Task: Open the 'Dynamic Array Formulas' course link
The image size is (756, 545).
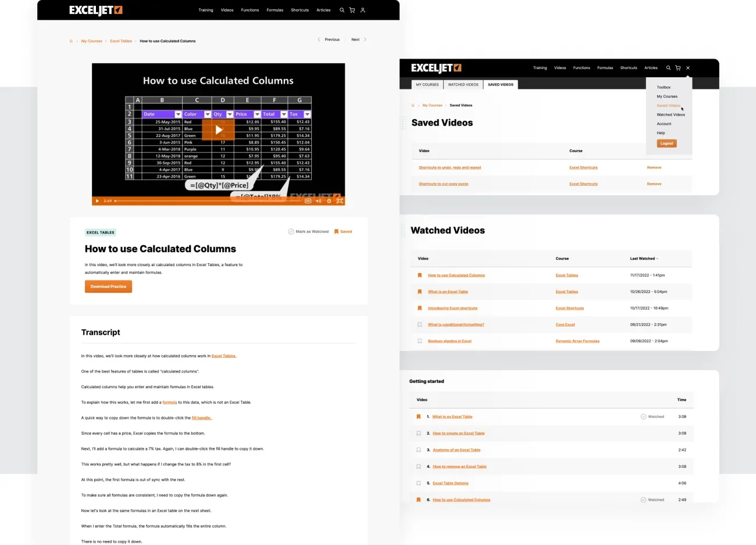Action: [577, 341]
